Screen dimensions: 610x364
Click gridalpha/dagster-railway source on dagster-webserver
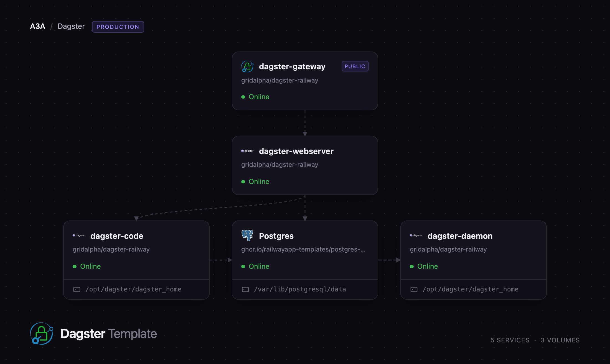click(x=279, y=165)
